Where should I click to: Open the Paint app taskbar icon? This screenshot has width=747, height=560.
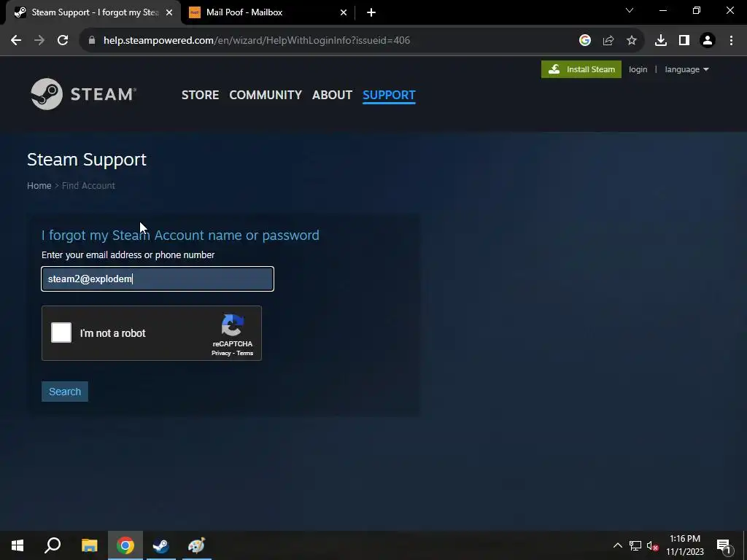pos(197,545)
